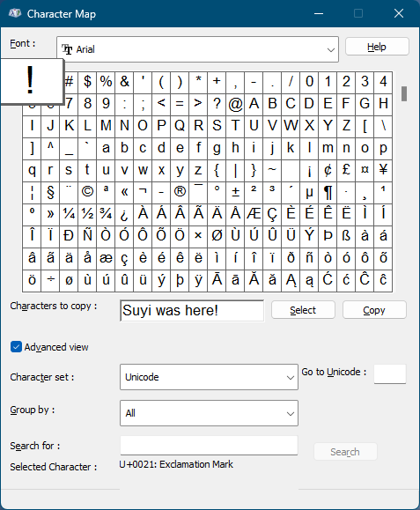This screenshot has width=420, height=510.
Task: Select the lowercase ø character
Action: pyautogui.click(x=69, y=280)
